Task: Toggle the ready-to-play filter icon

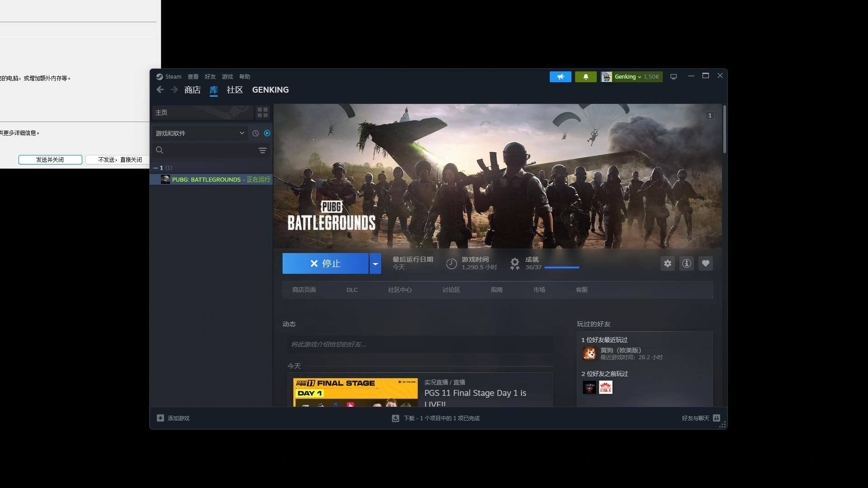Action: click(267, 133)
